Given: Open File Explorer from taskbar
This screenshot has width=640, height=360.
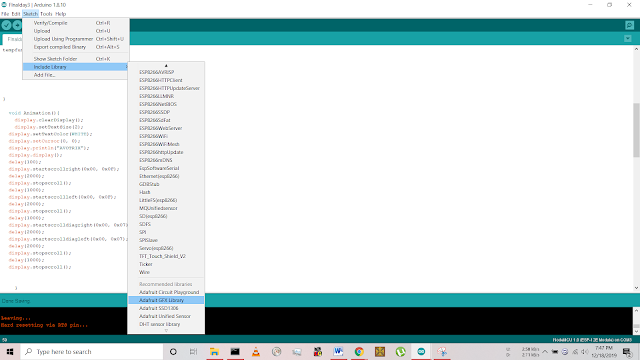Looking at the screenshot, I should 214,351.
